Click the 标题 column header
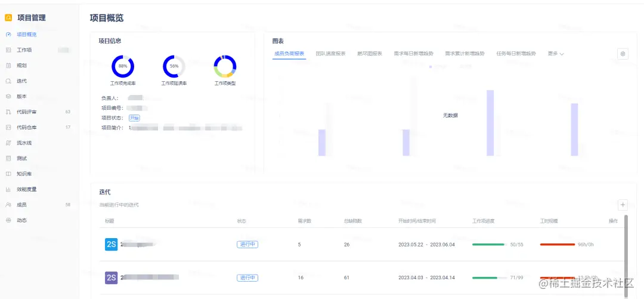Screen dimensions: 644x299 pyautogui.click(x=109, y=221)
